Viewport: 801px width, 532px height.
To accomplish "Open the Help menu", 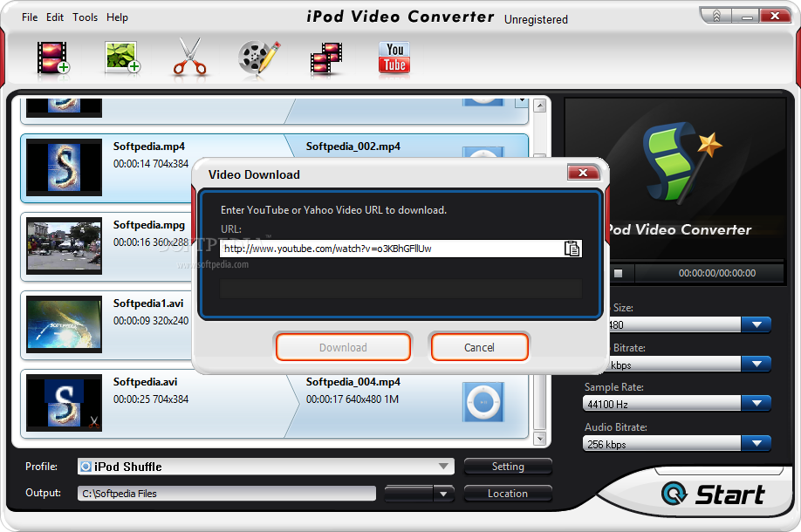I will [117, 17].
